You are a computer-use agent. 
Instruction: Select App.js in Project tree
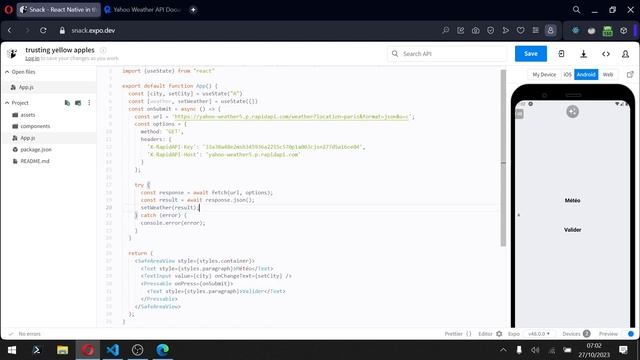[x=27, y=138]
